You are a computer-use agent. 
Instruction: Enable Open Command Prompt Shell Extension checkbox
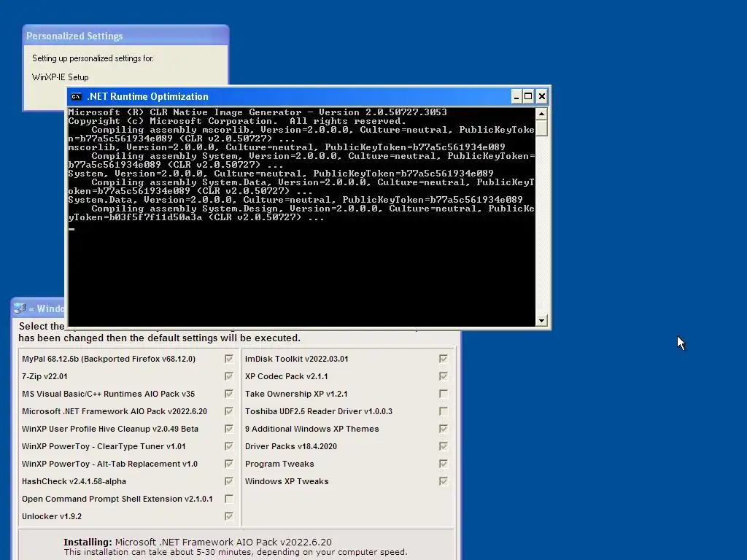point(229,499)
